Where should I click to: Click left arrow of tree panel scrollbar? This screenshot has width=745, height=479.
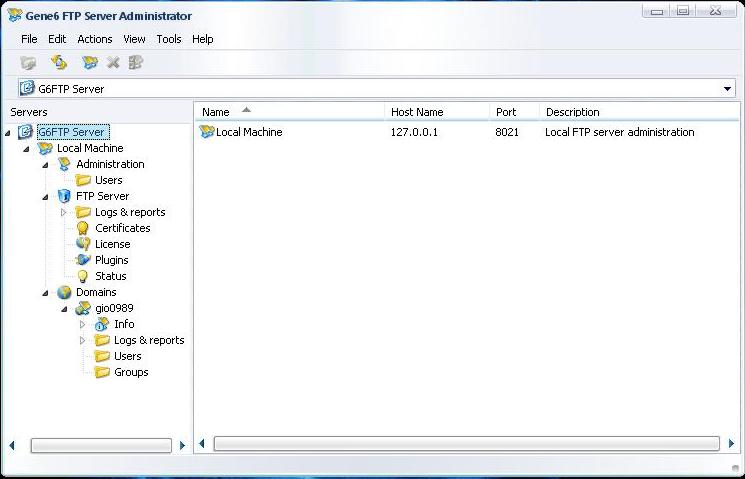pos(12,445)
